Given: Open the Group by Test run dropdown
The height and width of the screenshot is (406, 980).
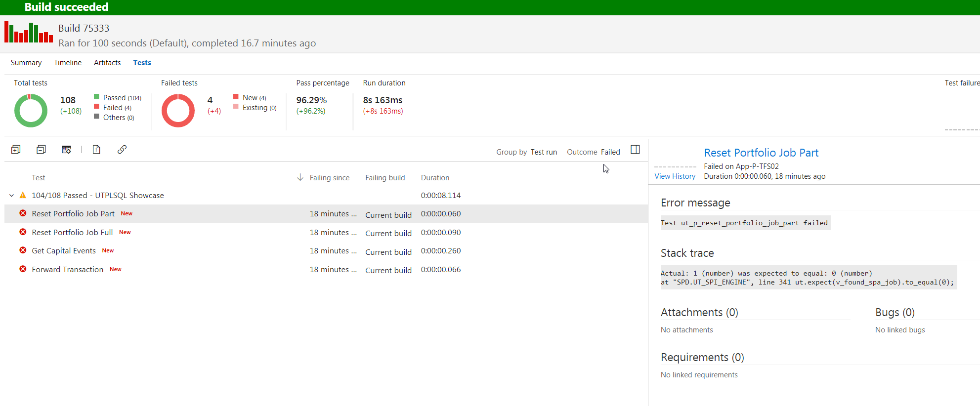Looking at the screenshot, I should [x=543, y=152].
